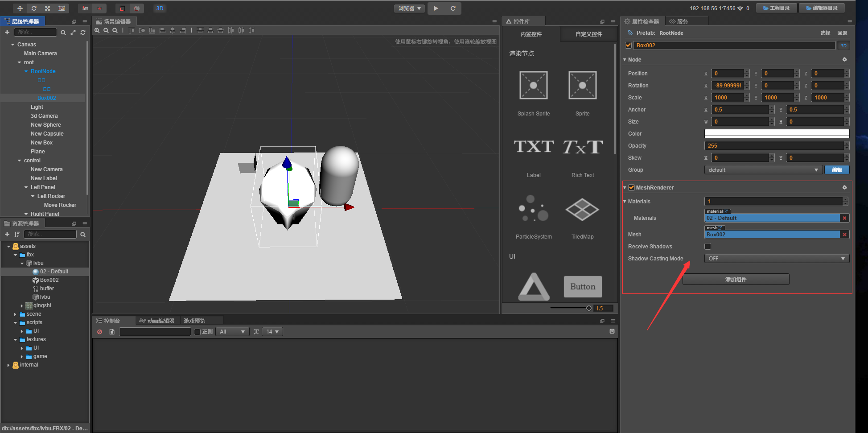Open the 工程目录 project folder
The width and height of the screenshot is (868, 433).
(776, 8)
